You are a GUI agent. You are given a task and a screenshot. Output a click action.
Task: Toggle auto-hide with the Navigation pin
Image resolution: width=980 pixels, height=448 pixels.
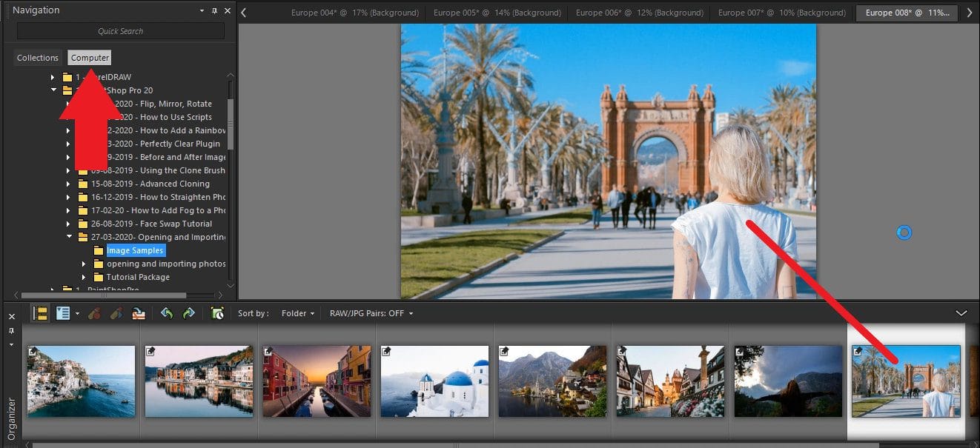[213, 10]
